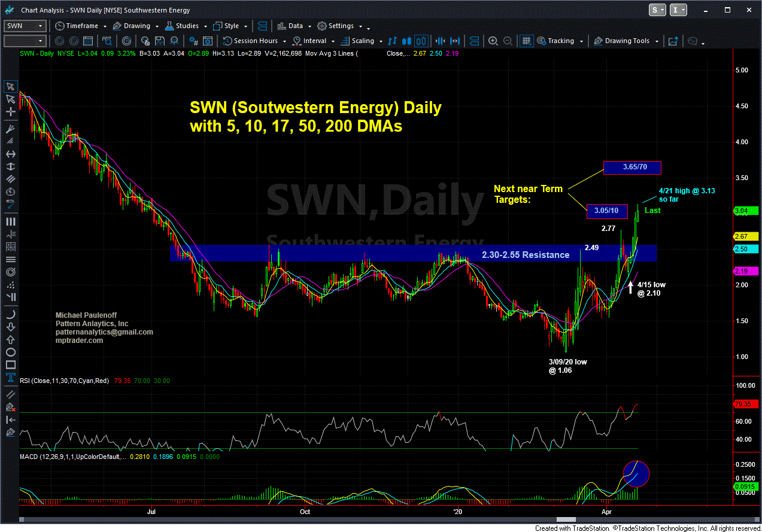Click the stacked panels icon beside Style
This screenshot has height=532, width=762.
[x=261, y=26]
